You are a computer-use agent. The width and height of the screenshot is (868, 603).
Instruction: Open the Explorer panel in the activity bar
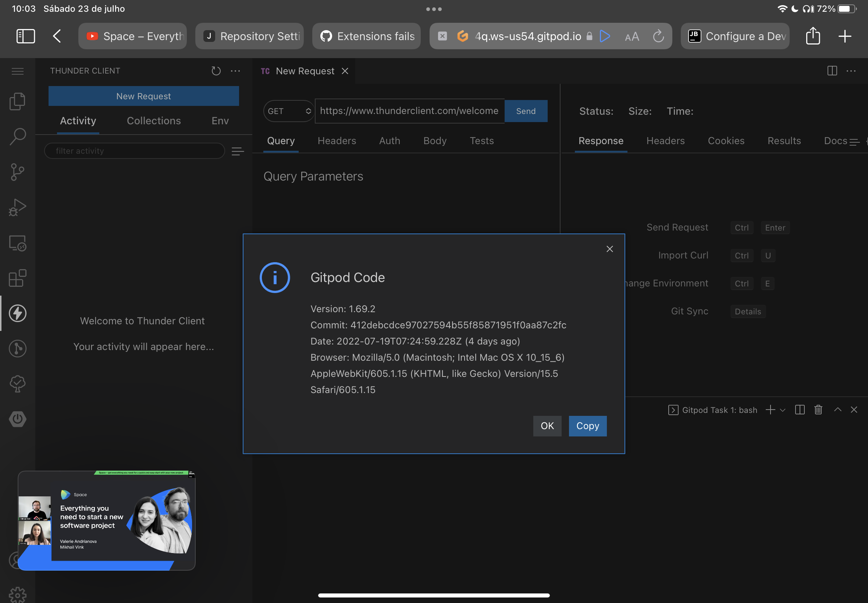17,101
